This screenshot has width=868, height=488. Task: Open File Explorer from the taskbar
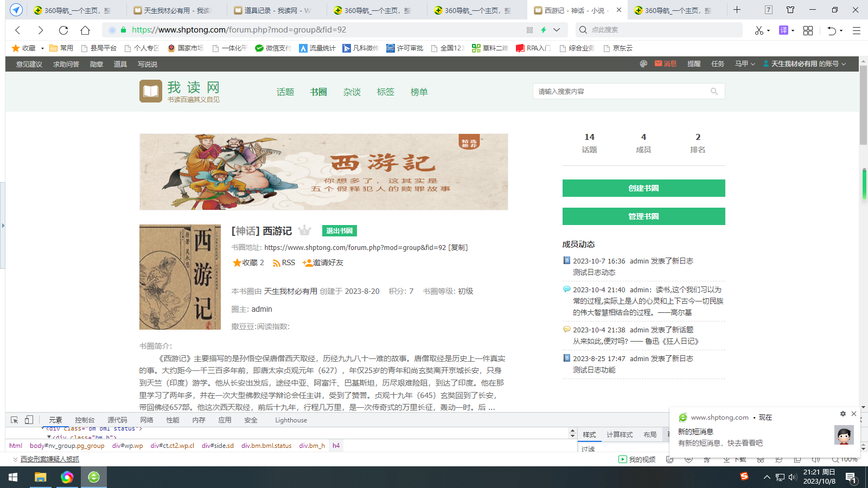40,477
